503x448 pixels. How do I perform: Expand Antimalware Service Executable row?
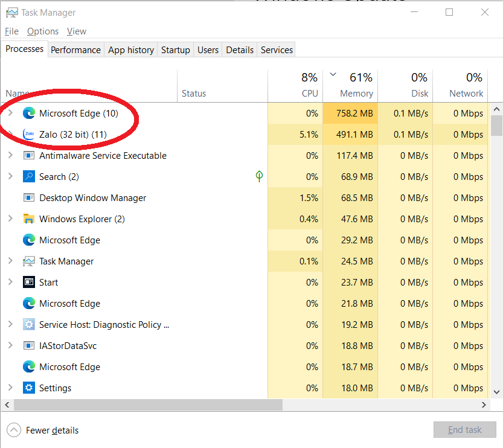click(x=10, y=155)
